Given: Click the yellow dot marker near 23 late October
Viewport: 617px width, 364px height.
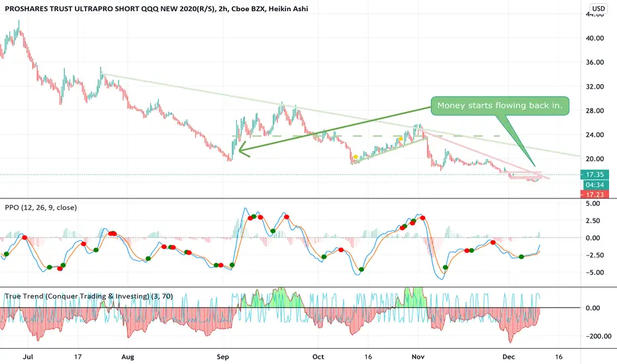Looking at the screenshot, I should tap(401, 138).
